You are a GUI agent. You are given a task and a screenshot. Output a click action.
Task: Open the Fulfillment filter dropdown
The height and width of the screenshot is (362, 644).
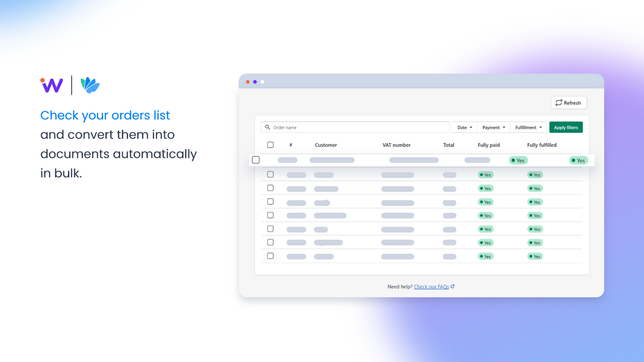click(528, 127)
